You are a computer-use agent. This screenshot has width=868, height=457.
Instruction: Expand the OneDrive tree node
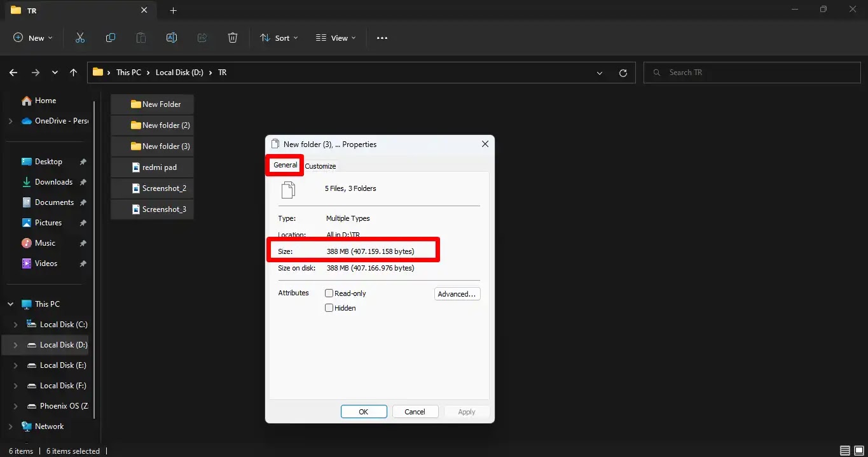click(10, 121)
